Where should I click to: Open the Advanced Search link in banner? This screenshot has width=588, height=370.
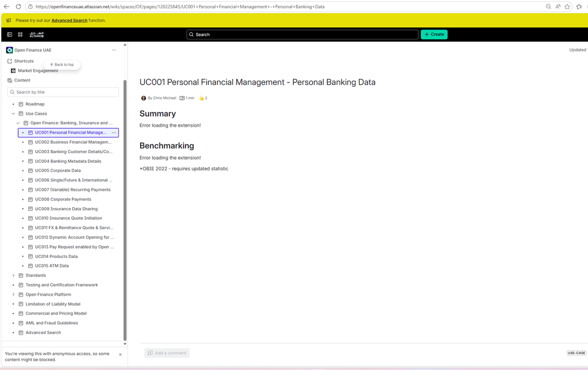[x=69, y=20]
